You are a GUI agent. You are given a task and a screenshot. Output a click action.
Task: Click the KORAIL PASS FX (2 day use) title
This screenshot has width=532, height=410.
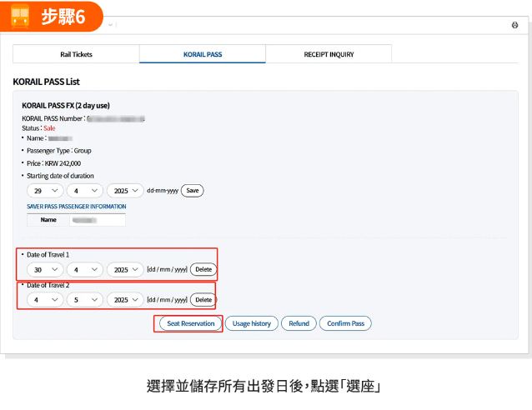pos(66,106)
